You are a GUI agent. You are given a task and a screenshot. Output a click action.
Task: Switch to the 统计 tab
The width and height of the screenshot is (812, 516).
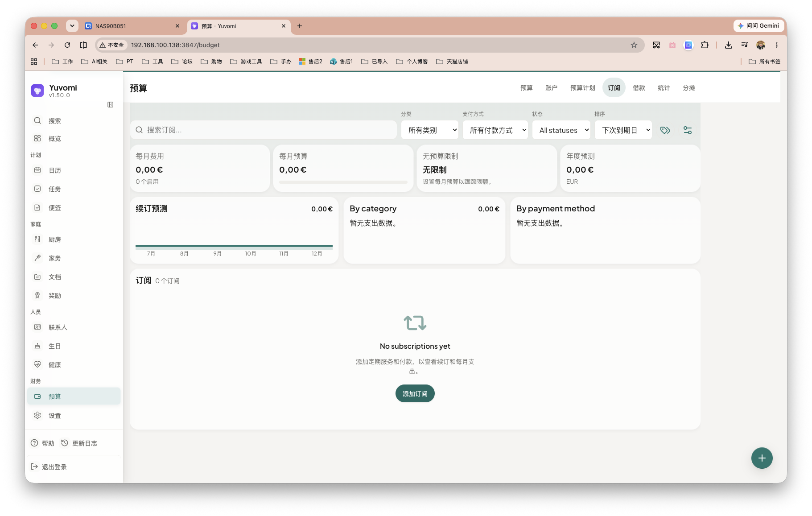coord(664,88)
